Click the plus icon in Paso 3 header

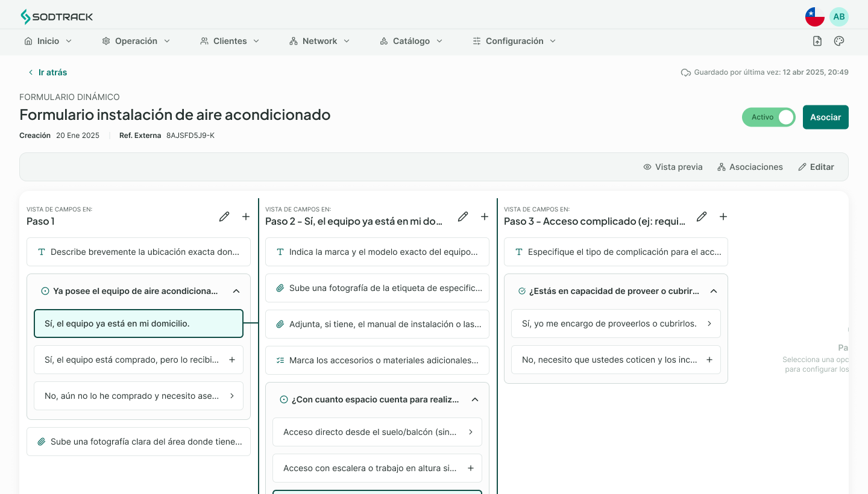pos(723,216)
